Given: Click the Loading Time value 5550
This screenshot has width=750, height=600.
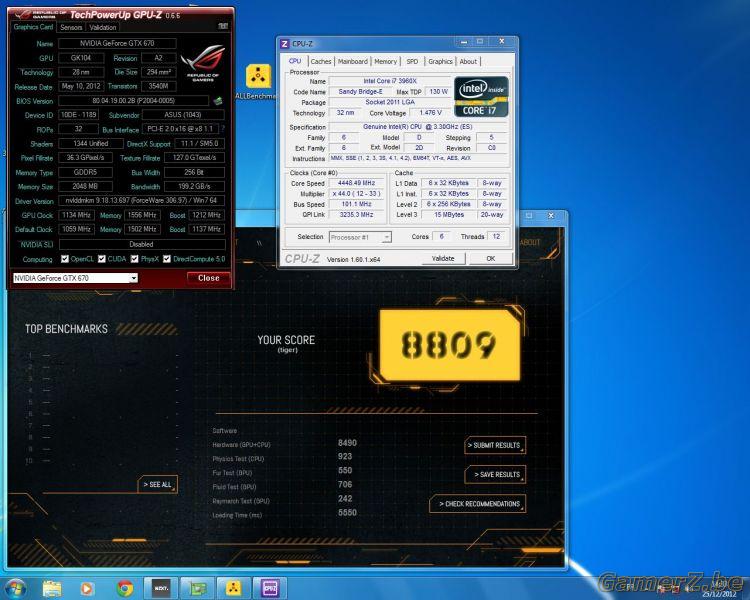Looking at the screenshot, I should pyautogui.click(x=347, y=512).
